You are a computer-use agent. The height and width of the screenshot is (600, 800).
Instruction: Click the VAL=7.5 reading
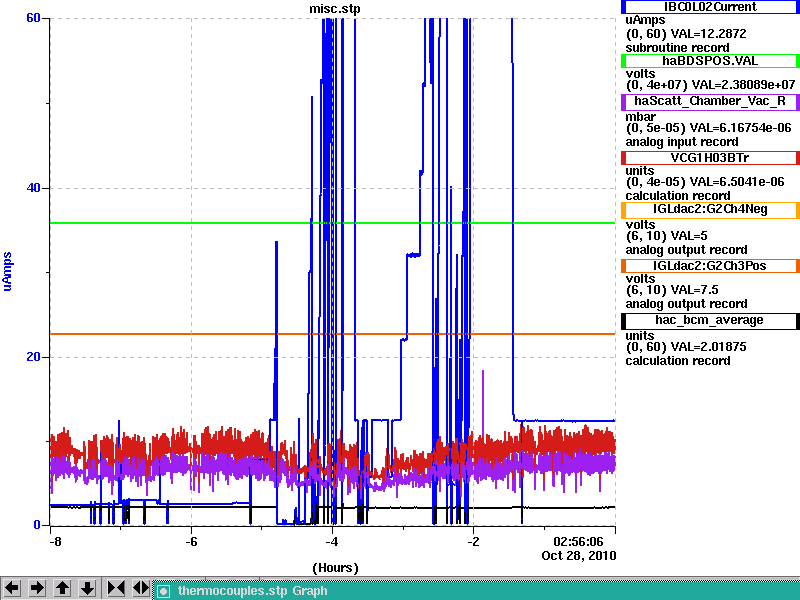pyautogui.click(x=694, y=290)
